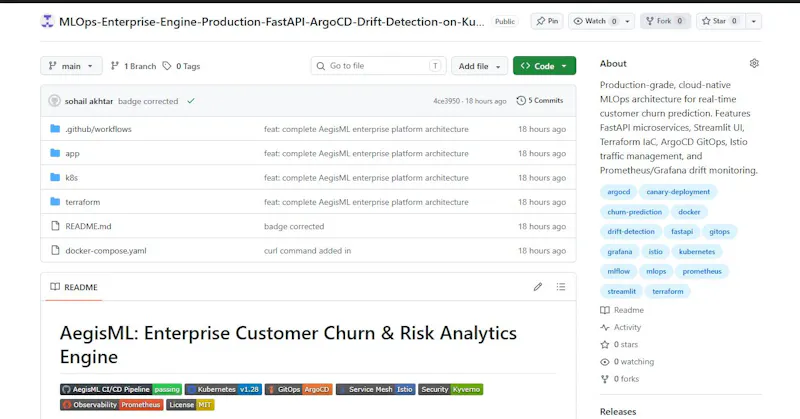View the 5 Commits history

click(x=540, y=101)
